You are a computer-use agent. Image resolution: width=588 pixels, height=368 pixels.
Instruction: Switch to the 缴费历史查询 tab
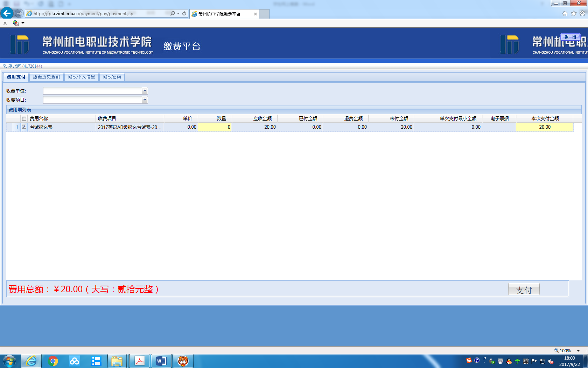47,77
